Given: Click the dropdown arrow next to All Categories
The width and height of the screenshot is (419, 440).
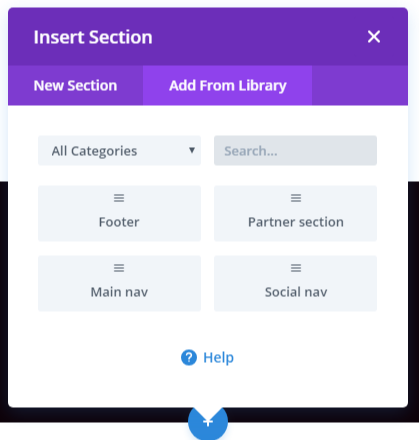Looking at the screenshot, I should [x=192, y=150].
